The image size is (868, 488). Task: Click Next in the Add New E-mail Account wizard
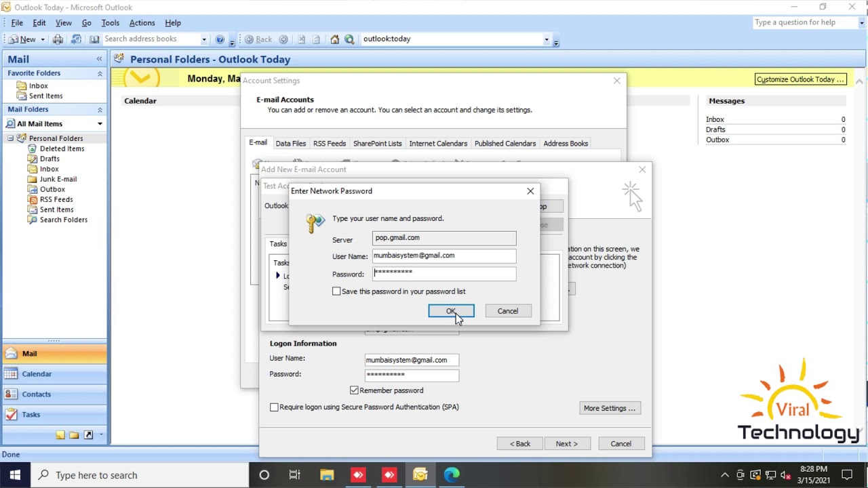click(x=567, y=444)
